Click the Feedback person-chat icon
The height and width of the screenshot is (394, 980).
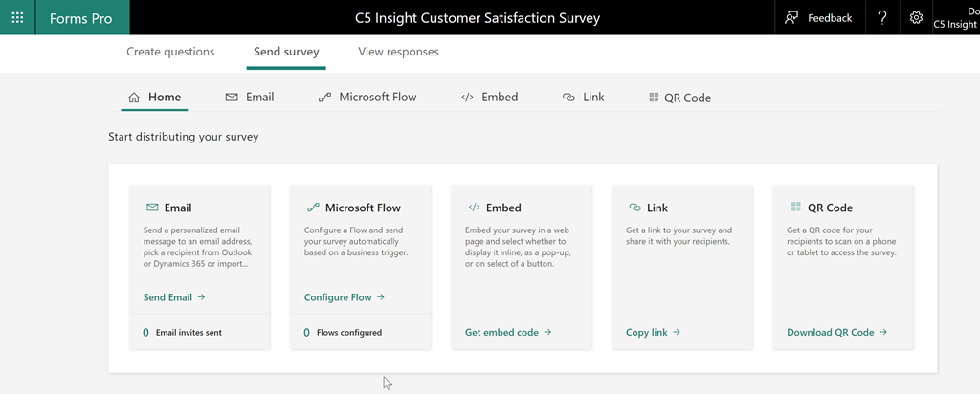pos(791,17)
